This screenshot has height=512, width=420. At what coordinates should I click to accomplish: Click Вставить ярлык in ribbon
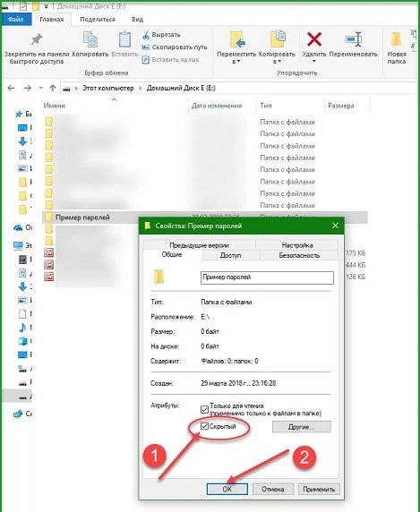pyautogui.click(x=170, y=59)
